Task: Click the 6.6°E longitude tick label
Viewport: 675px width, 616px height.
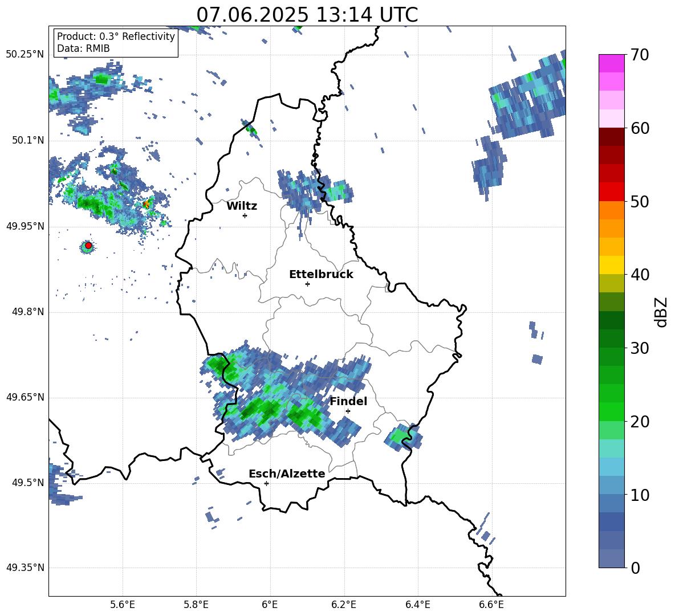Action: coord(491,605)
